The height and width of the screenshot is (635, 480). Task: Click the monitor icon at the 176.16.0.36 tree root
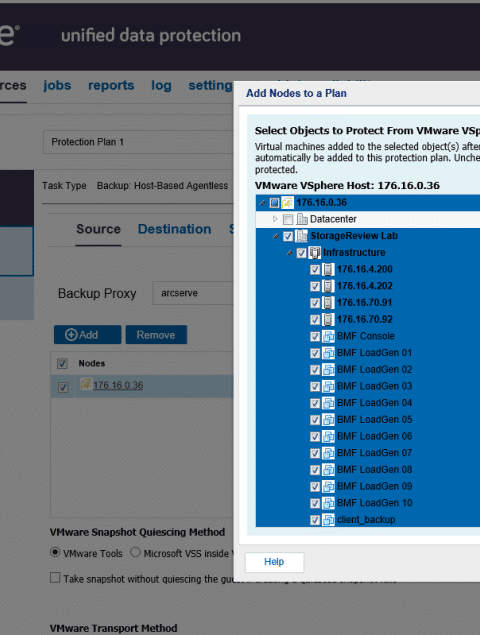click(x=274, y=202)
